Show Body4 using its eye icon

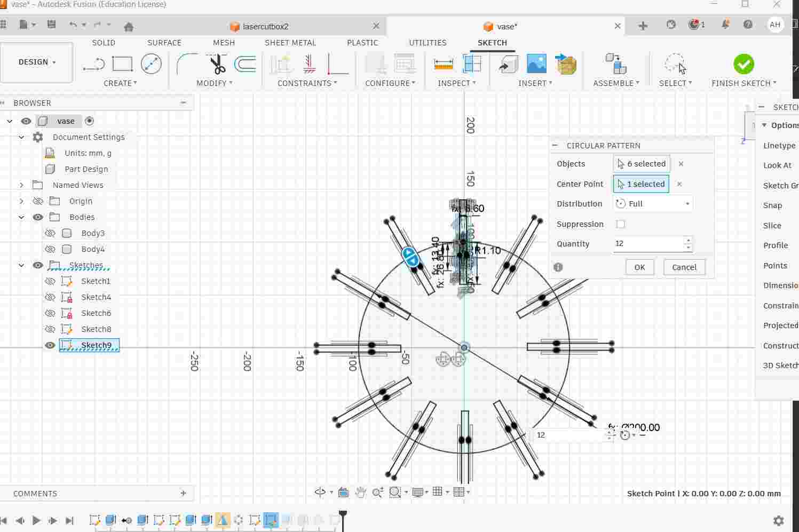50,249
